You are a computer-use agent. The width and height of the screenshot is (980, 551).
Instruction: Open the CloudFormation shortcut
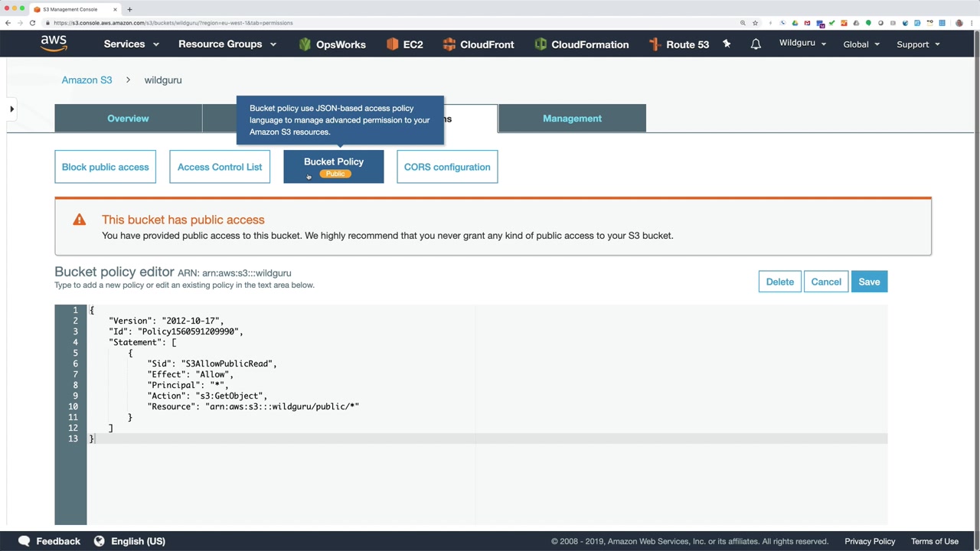pyautogui.click(x=581, y=44)
